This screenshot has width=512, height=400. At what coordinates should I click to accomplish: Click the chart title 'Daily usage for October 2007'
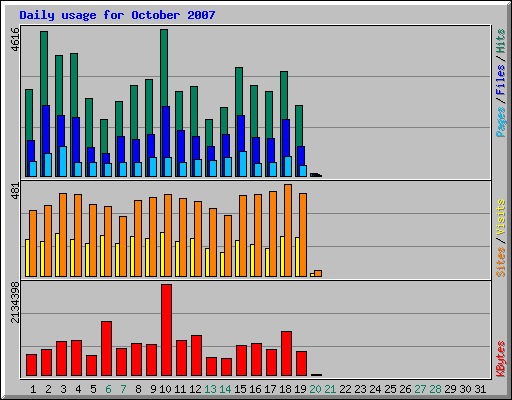[117, 15]
